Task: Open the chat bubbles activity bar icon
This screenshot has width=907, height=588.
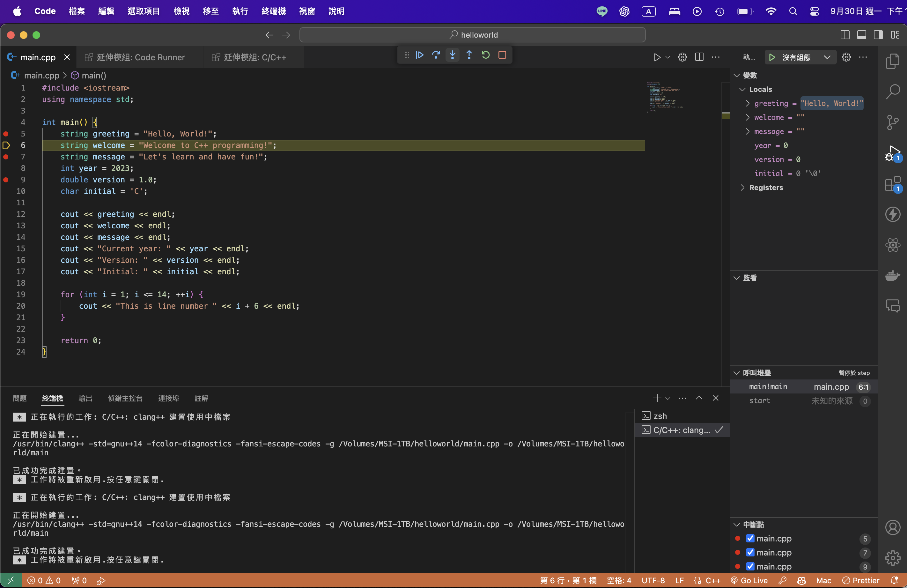Action: pyautogui.click(x=893, y=306)
